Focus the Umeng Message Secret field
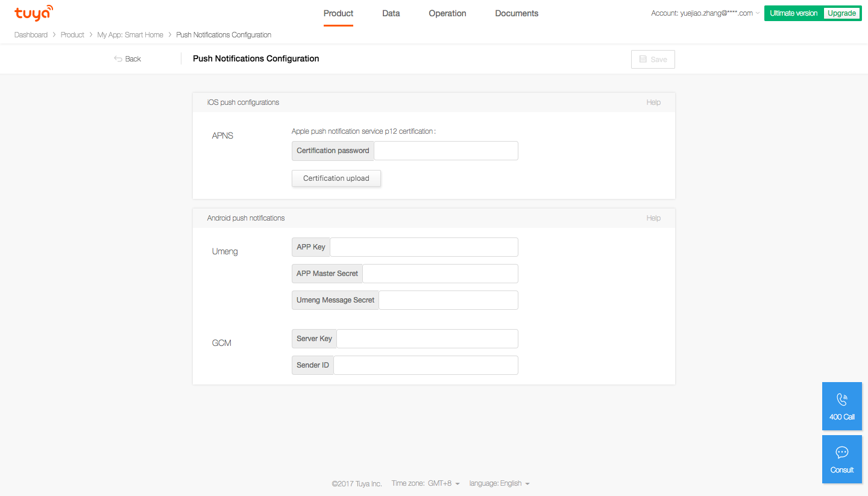This screenshot has height=496, width=868. [448, 300]
